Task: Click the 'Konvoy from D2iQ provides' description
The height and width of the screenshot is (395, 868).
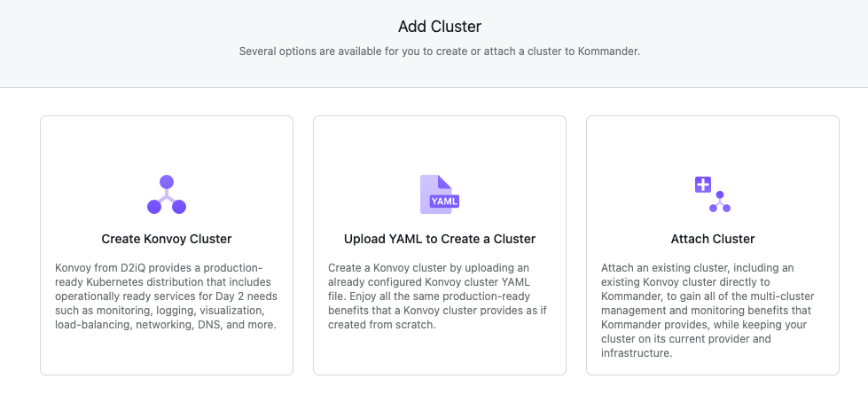Action: pyautogui.click(x=167, y=296)
